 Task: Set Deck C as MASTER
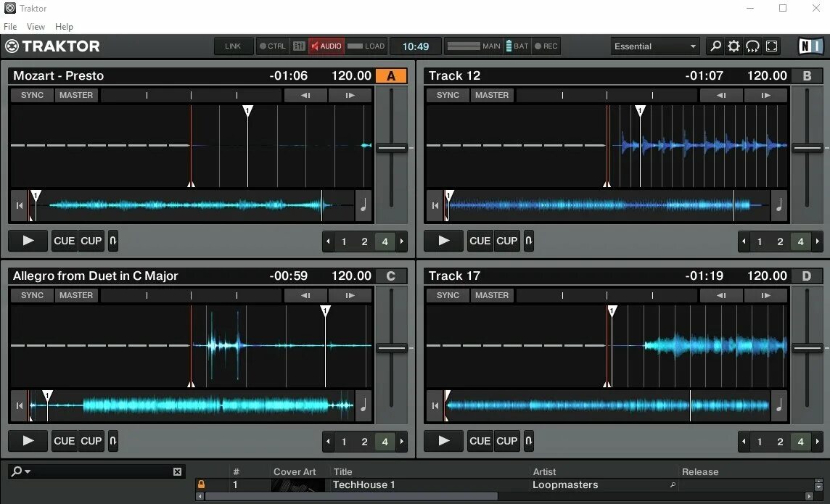[76, 296]
